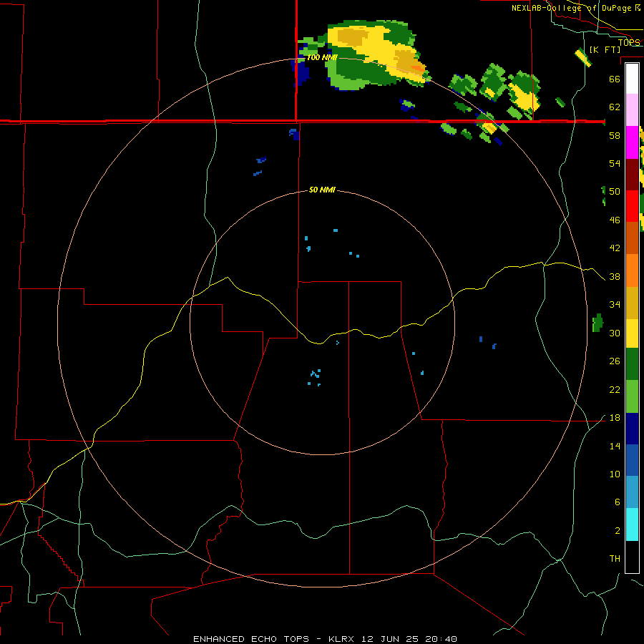Click the "50" legend value
The image size is (644, 644).
click(x=615, y=192)
